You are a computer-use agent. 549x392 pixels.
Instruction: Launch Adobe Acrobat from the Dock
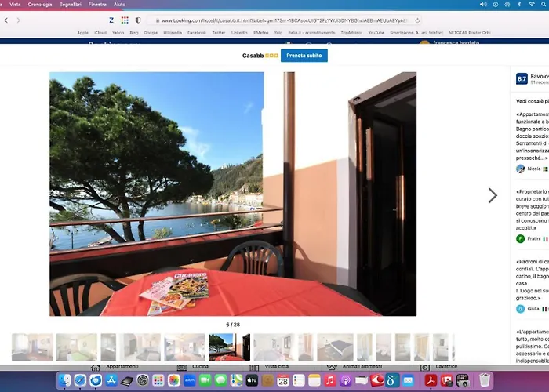[x=431, y=380]
